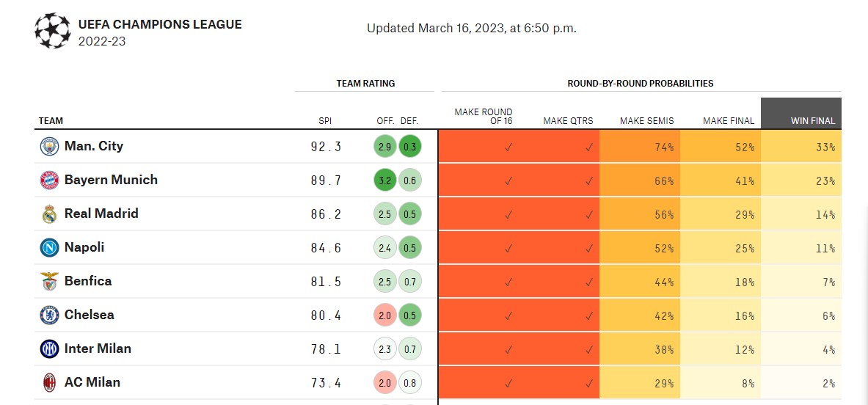Click the UEFA Champions League star-ball logo
The height and width of the screenshot is (405, 868).
[53, 31]
